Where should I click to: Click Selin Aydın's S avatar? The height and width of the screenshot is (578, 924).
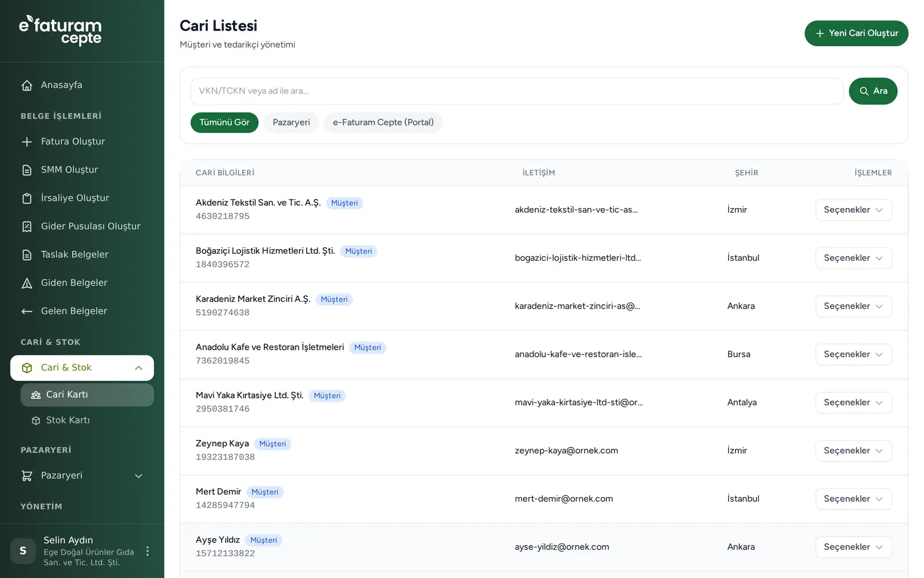23,551
